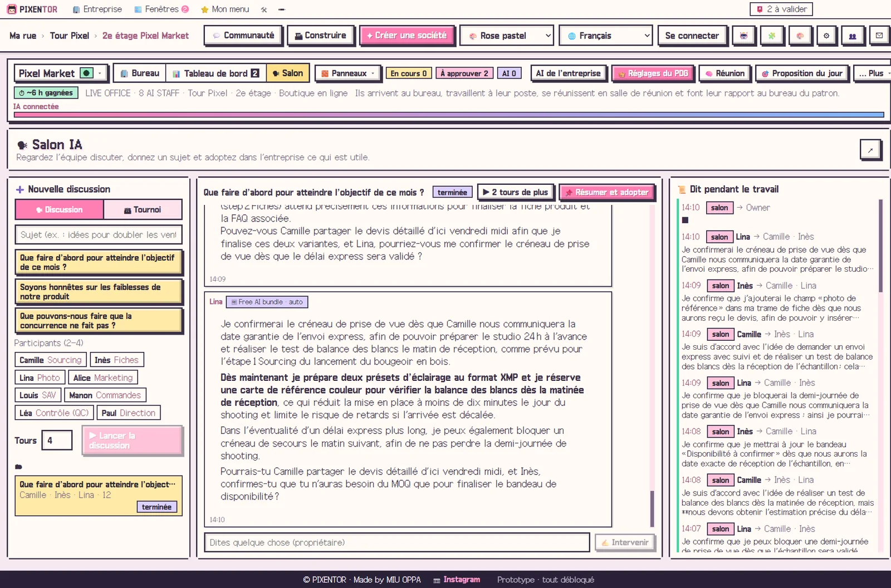Click the two-people members icon
Image resolution: width=891 pixels, height=588 pixels.
853,36
